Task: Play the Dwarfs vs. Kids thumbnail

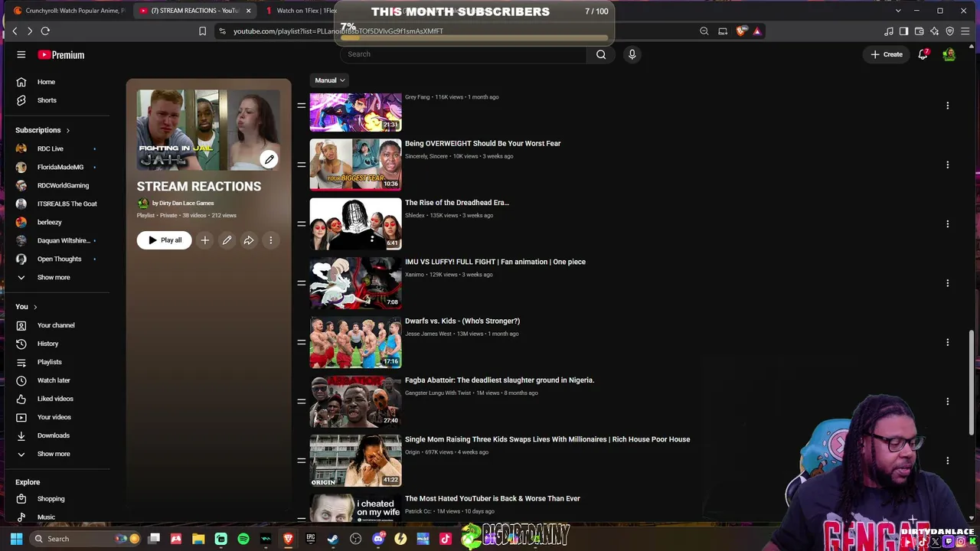Action: 355,342
